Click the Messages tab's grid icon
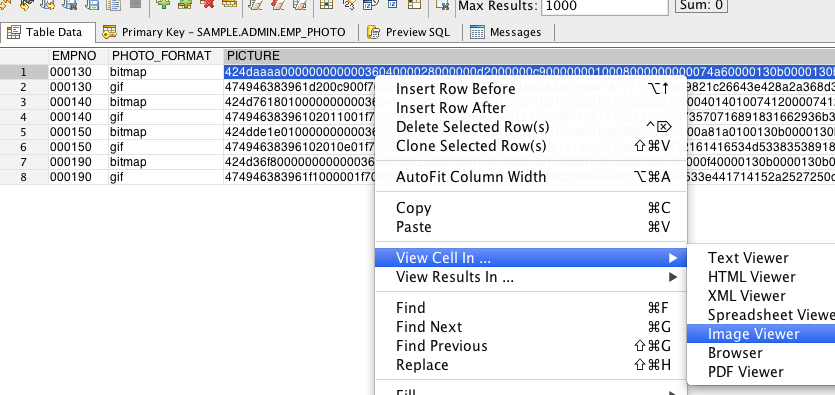 coord(477,32)
